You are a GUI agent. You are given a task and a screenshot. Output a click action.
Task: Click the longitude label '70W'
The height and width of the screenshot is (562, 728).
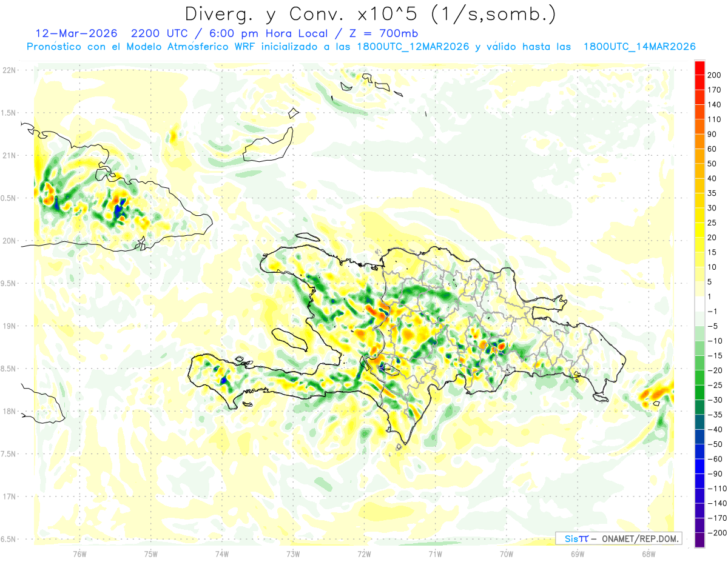coord(507,554)
